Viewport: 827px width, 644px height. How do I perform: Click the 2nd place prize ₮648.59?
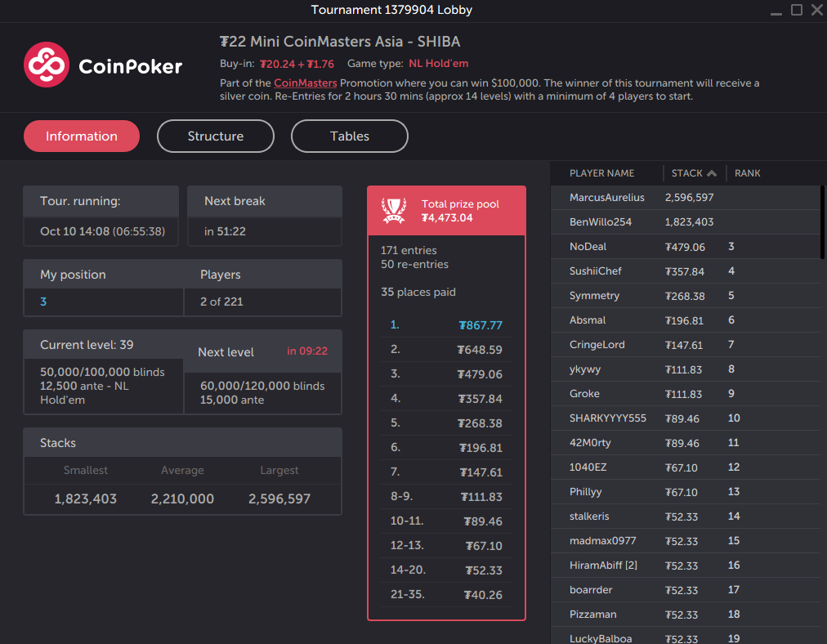(x=479, y=350)
